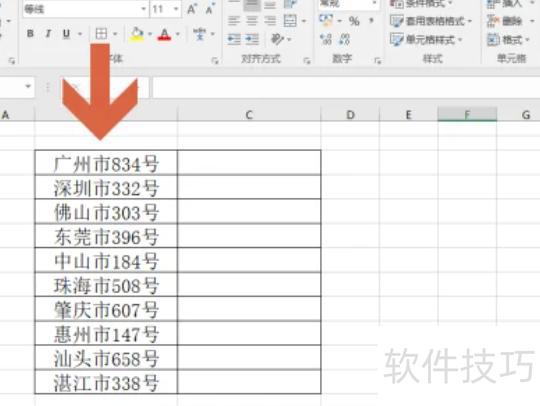Image resolution: width=540 pixels, height=406 pixels.
Task: Select cell containing 广州市834号
Action: (x=106, y=163)
